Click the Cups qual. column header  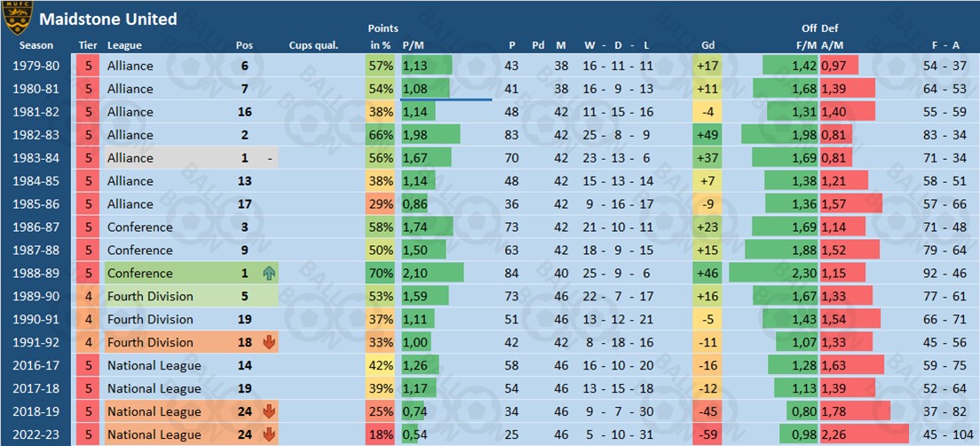coord(313,45)
